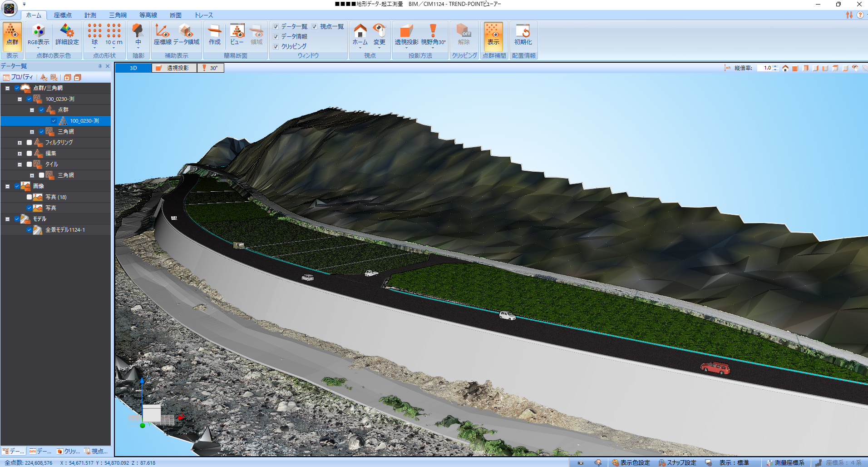Uncheck the データ一覧 window checkbox
The image size is (868, 467).
pos(276,27)
